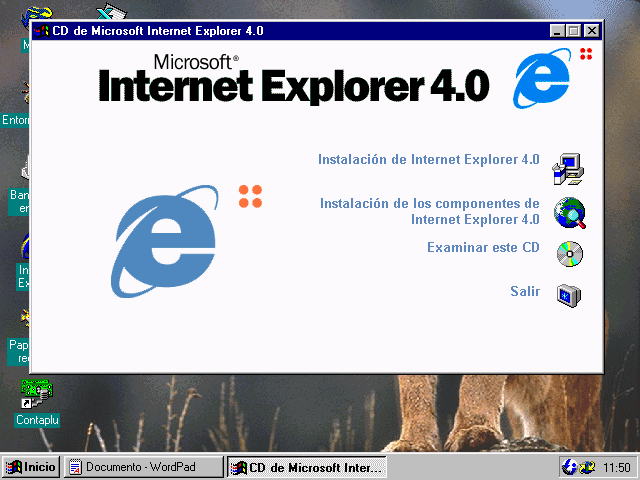
Task: Select the Contaplu desktop icon label
Action: pos(37,420)
